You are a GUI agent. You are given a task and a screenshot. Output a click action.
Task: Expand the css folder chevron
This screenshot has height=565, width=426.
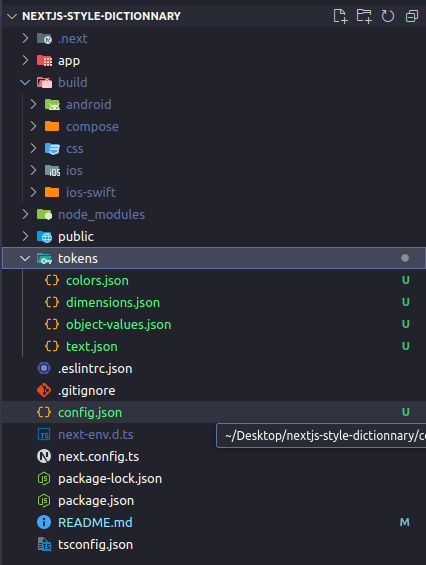[33, 148]
